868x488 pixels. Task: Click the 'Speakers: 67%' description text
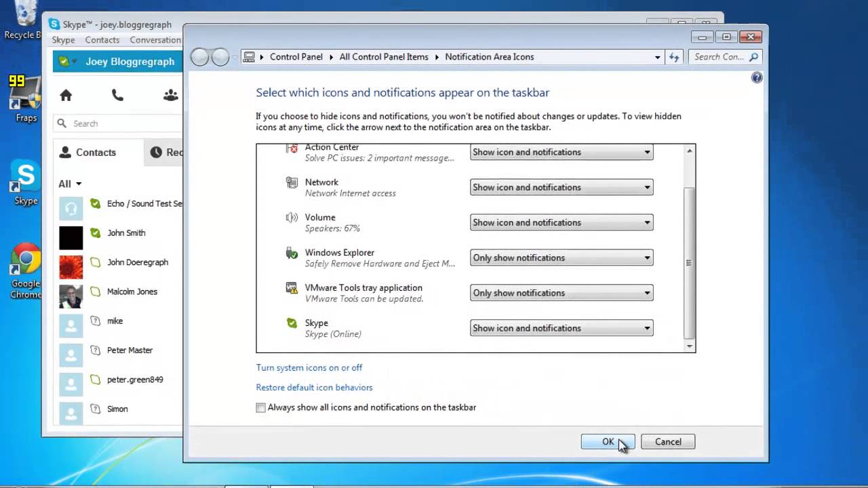(x=332, y=228)
